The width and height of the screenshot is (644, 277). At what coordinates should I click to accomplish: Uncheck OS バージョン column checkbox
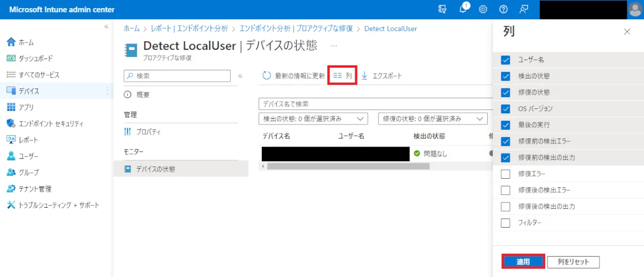(505, 109)
